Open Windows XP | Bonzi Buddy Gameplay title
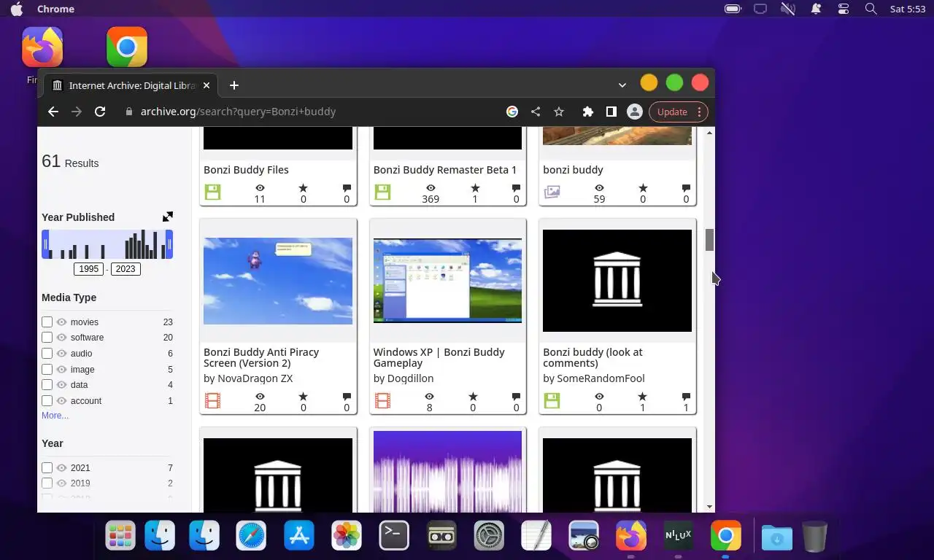Screen dimensions: 934x560 (x=439, y=357)
